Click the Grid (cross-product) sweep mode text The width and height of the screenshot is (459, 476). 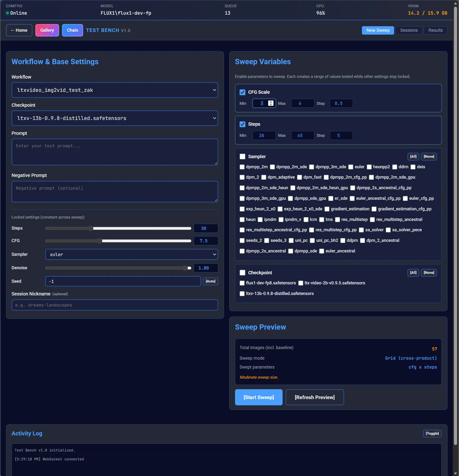[x=411, y=358]
